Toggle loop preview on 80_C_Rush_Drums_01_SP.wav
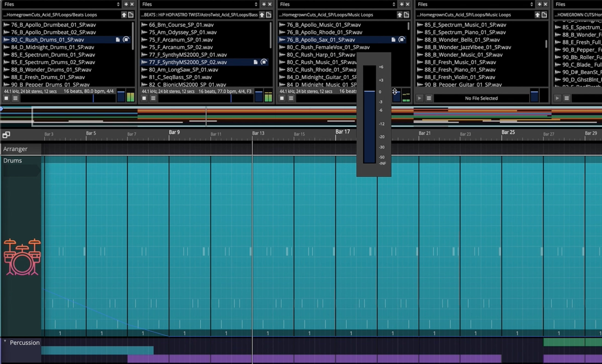Viewport: 602px width, 364px height. pyautogui.click(x=126, y=40)
